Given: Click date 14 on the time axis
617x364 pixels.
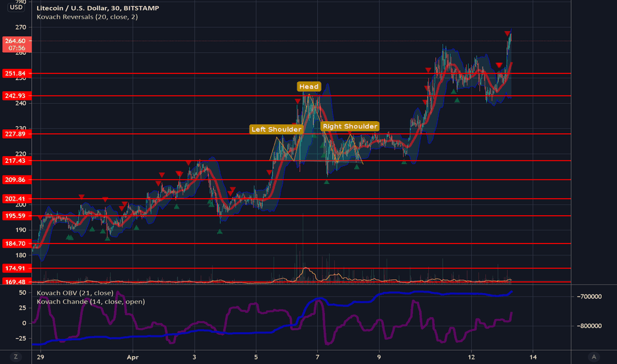Looking at the screenshot, I should click(533, 357).
